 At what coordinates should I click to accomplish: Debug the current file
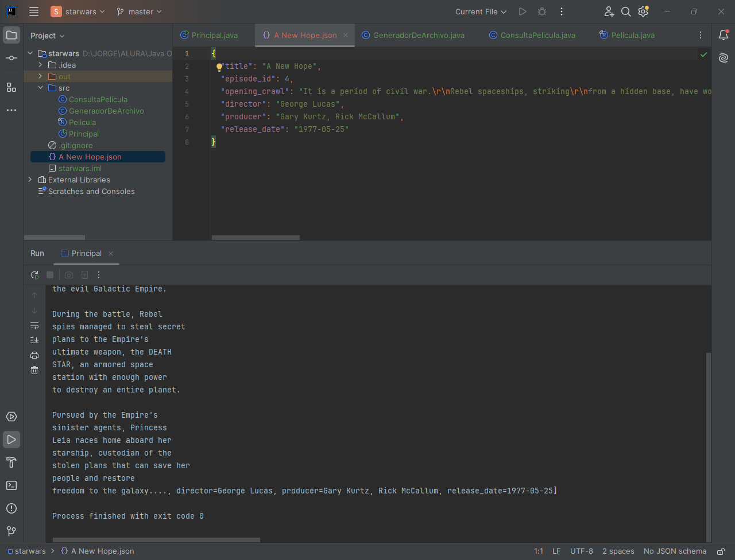[x=542, y=11]
